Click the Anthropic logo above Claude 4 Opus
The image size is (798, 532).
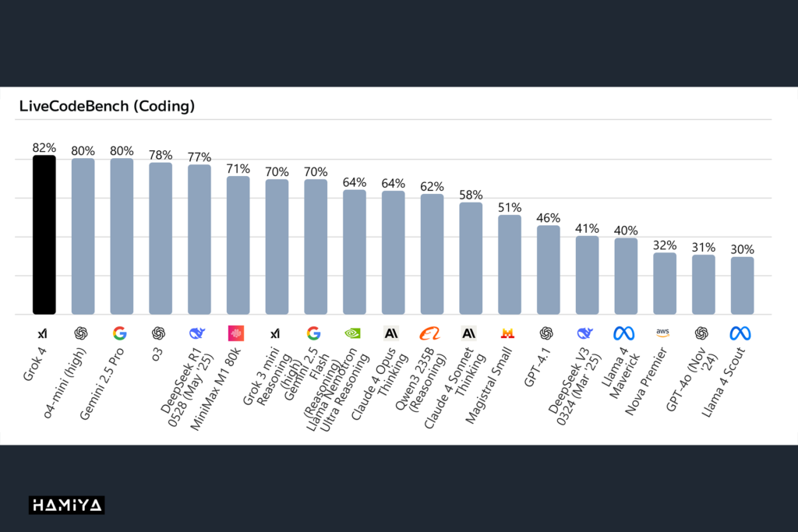pos(391,333)
